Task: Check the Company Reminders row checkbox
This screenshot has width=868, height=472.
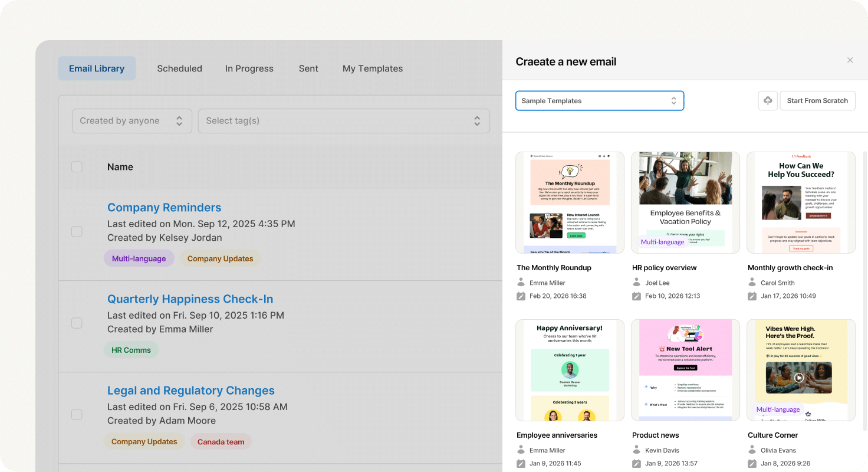Action: 77,231
